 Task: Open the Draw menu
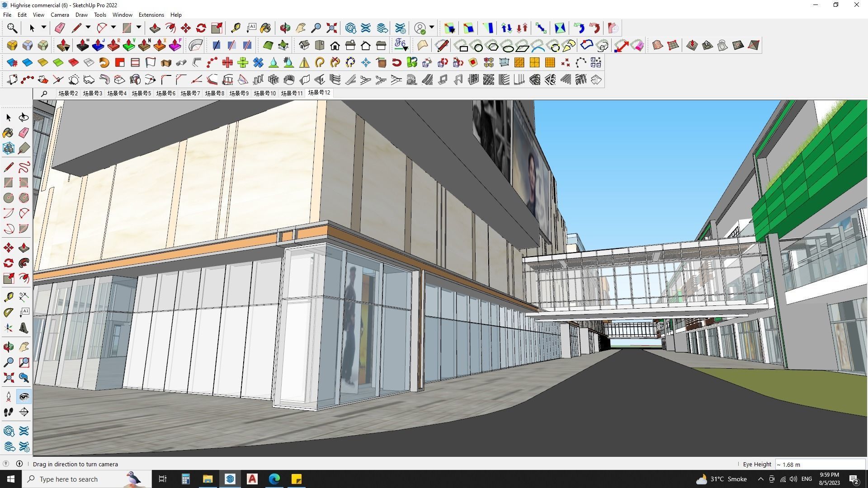point(81,15)
